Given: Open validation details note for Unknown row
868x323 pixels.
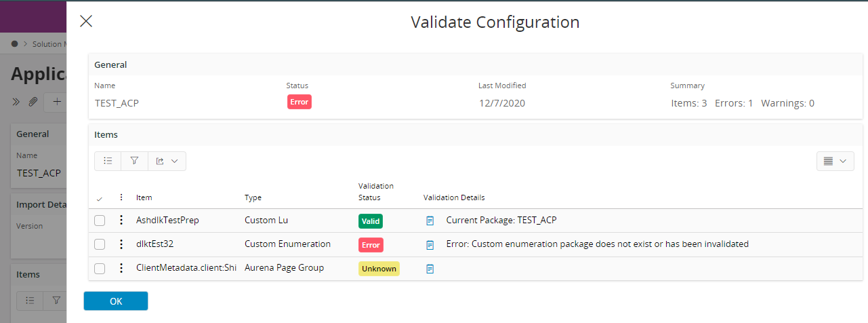Looking at the screenshot, I should pyautogui.click(x=430, y=269).
